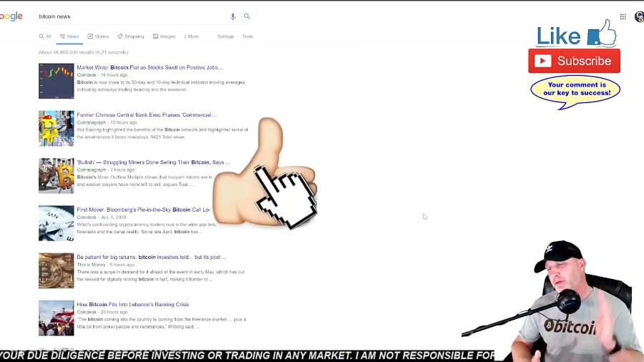Click the 'About 48,900,000 results' text

coord(84,52)
